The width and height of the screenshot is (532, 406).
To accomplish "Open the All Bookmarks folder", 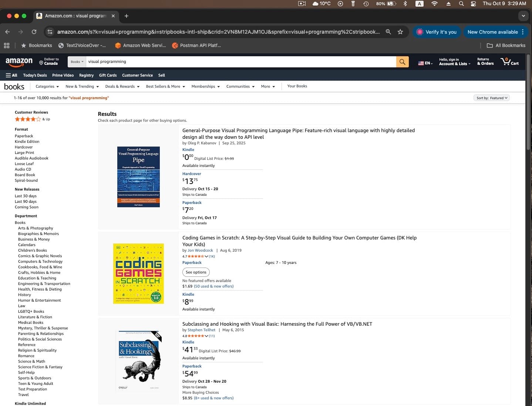I will [x=506, y=46].
